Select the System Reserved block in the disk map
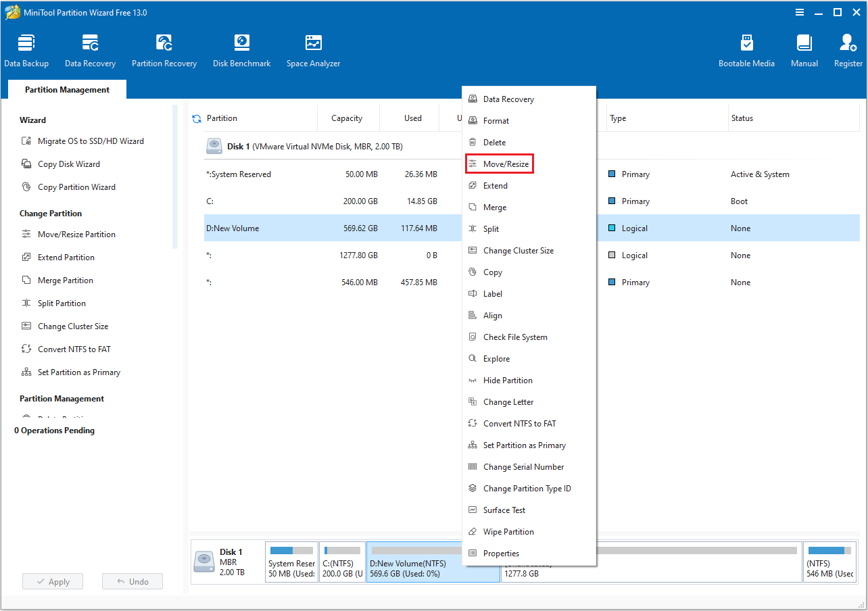The image size is (868, 611). pos(291,562)
